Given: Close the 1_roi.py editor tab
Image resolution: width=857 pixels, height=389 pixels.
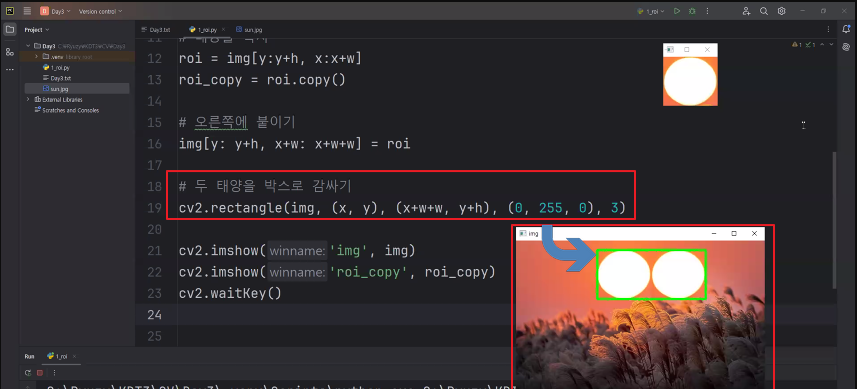Looking at the screenshot, I should point(223,30).
